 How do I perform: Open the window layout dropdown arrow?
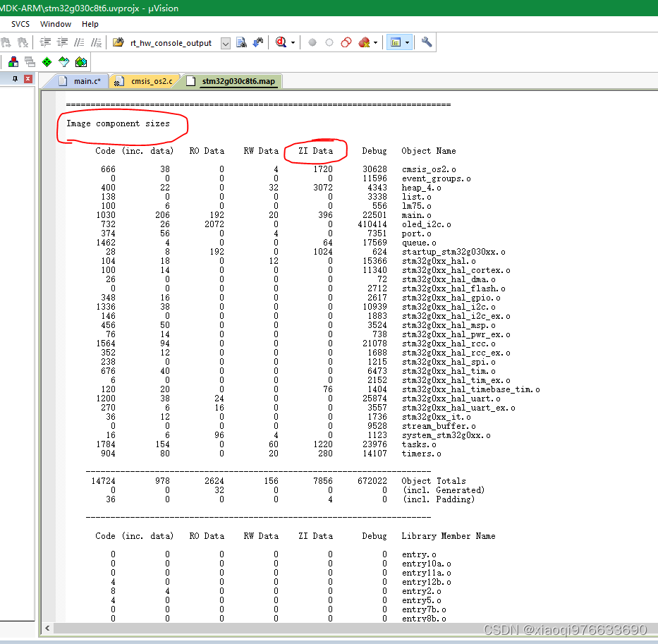[x=407, y=43]
